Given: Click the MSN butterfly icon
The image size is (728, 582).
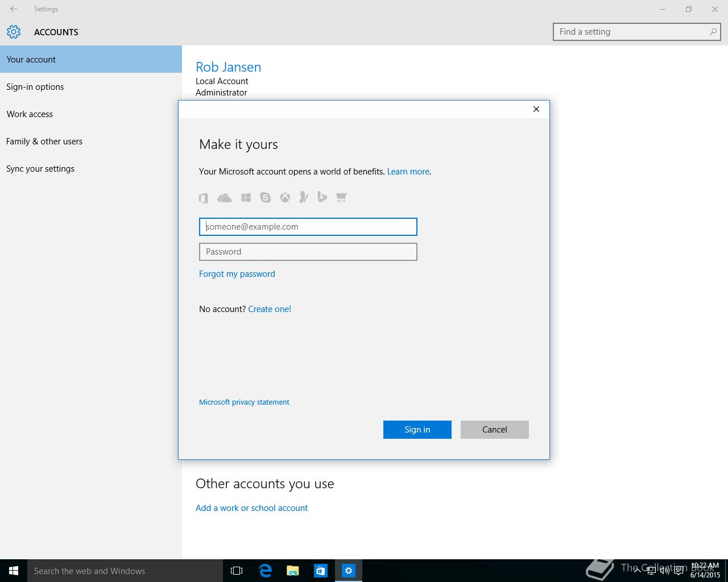Looking at the screenshot, I should click(x=304, y=197).
